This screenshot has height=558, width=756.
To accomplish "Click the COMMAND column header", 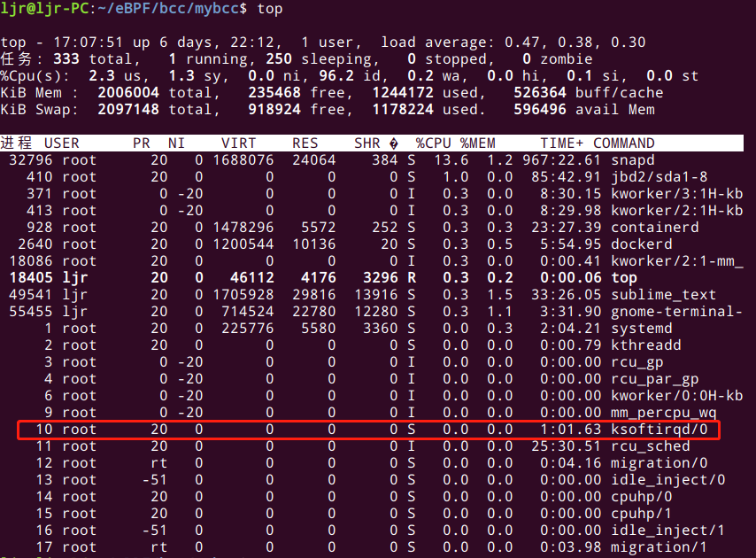I will (x=624, y=143).
